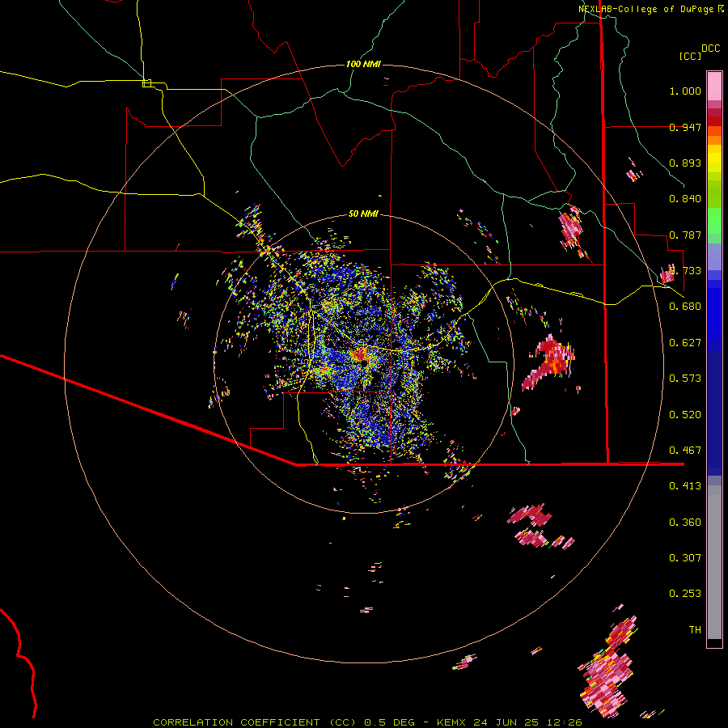The image size is (728, 728).
Task: Click the 100 NMI range ring label
Action: click(x=363, y=64)
